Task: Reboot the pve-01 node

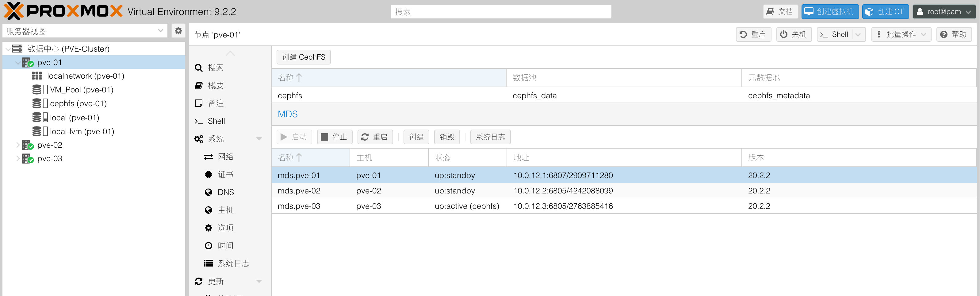Action: 753,34
